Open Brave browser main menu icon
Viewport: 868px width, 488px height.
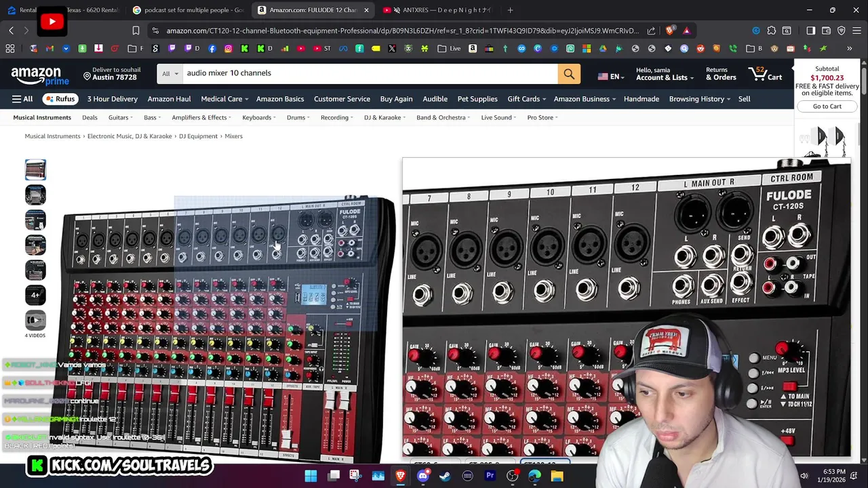(x=856, y=30)
